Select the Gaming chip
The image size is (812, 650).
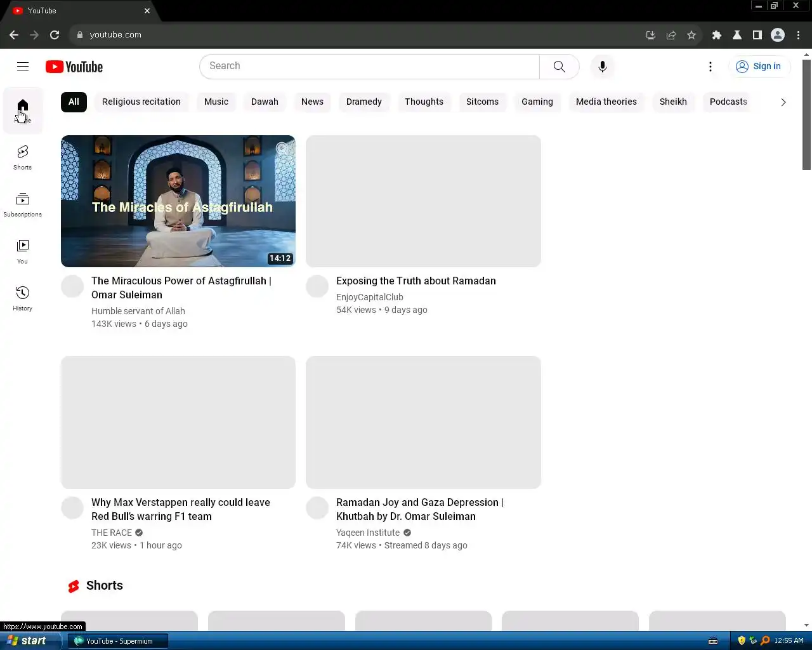pyautogui.click(x=537, y=102)
